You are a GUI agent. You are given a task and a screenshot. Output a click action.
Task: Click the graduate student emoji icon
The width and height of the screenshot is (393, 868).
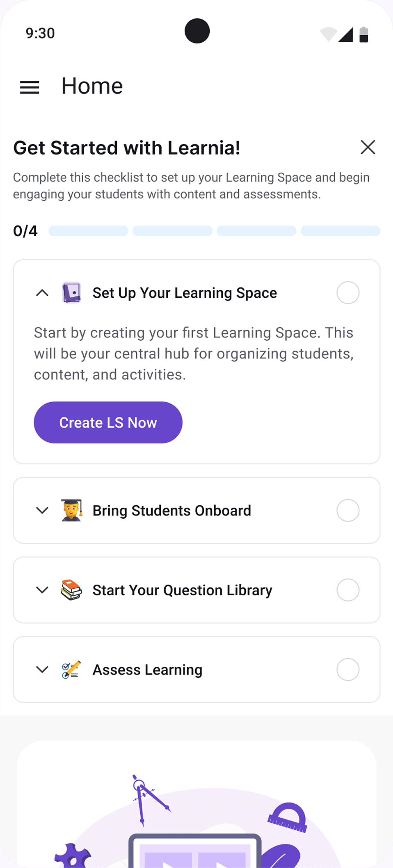(71, 510)
